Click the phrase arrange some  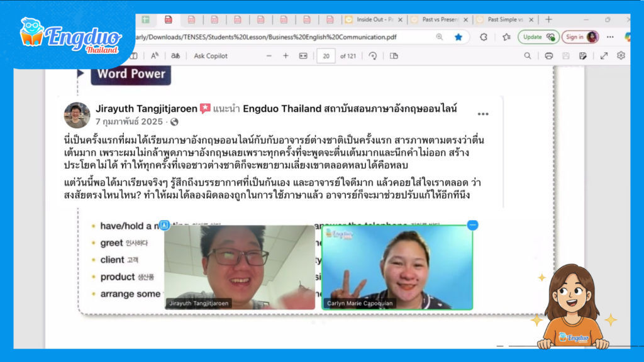tap(131, 294)
